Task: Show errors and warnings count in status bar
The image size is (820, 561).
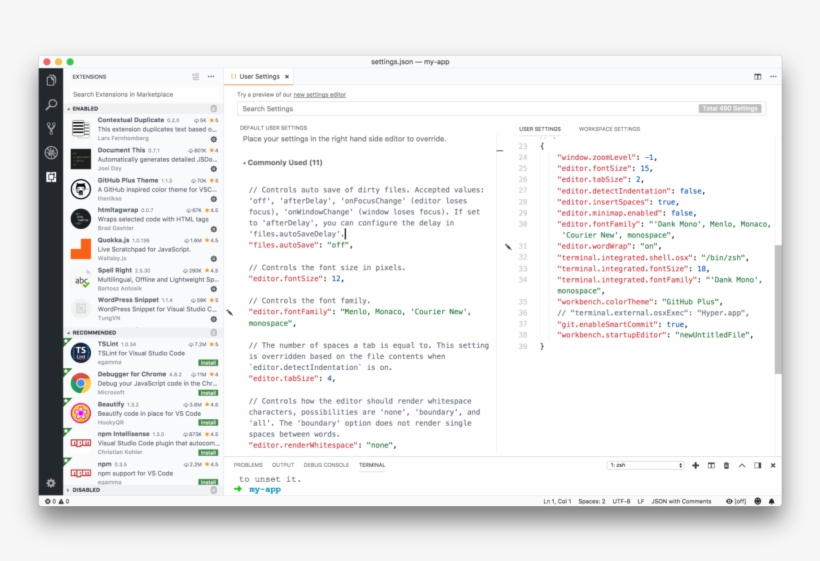Action: 57,501
